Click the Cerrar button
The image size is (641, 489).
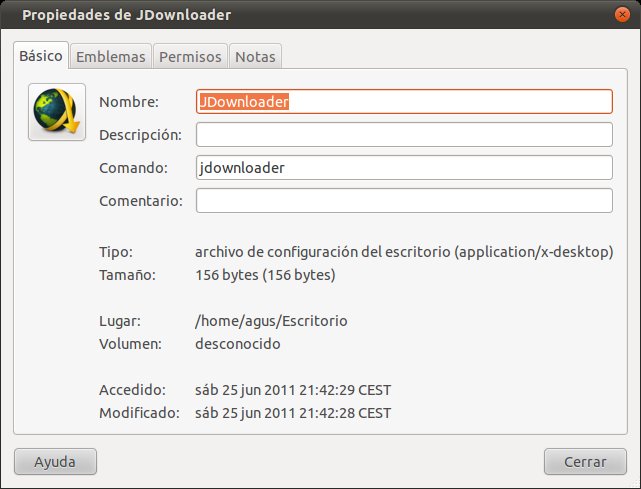(x=585, y=462)
